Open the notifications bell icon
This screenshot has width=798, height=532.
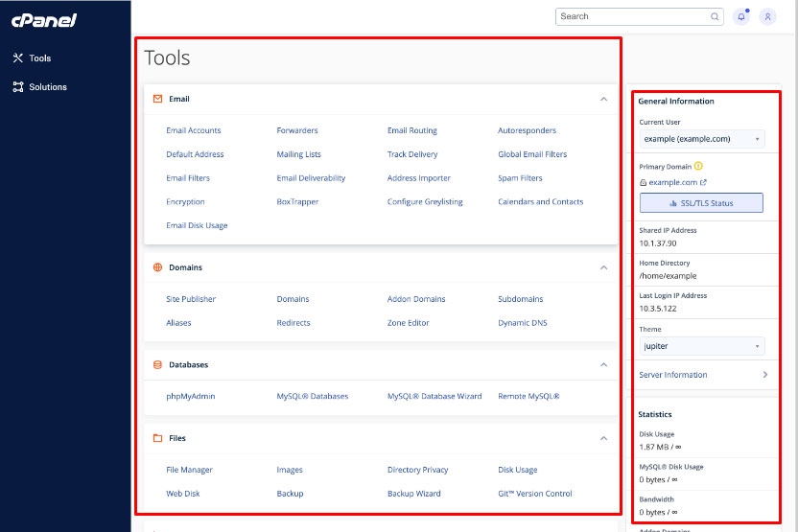[x=741, y=17]
